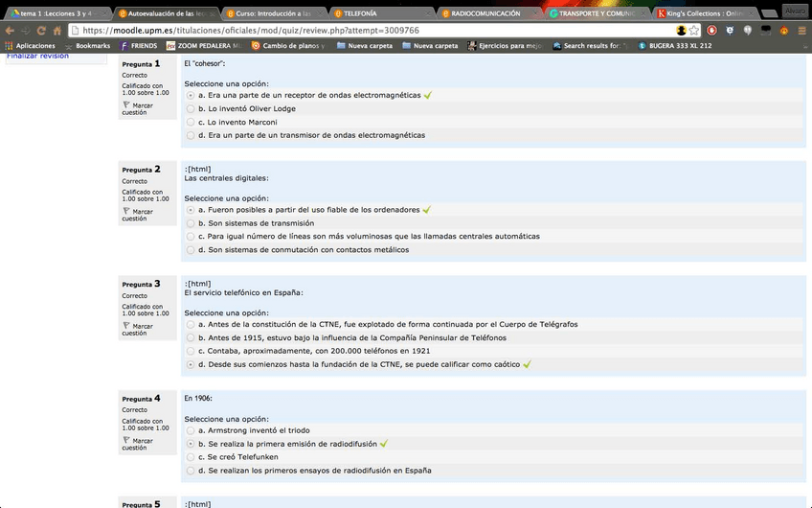
Task: Flag question 3 with Marcar cuestión
Action: pyautogui.click(x=143, y=329)
